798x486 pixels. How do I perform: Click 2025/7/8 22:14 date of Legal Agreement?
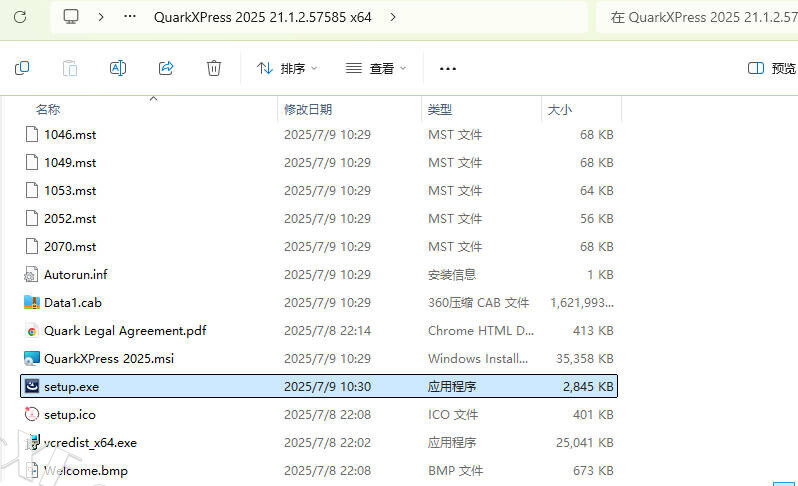[327, 331]
